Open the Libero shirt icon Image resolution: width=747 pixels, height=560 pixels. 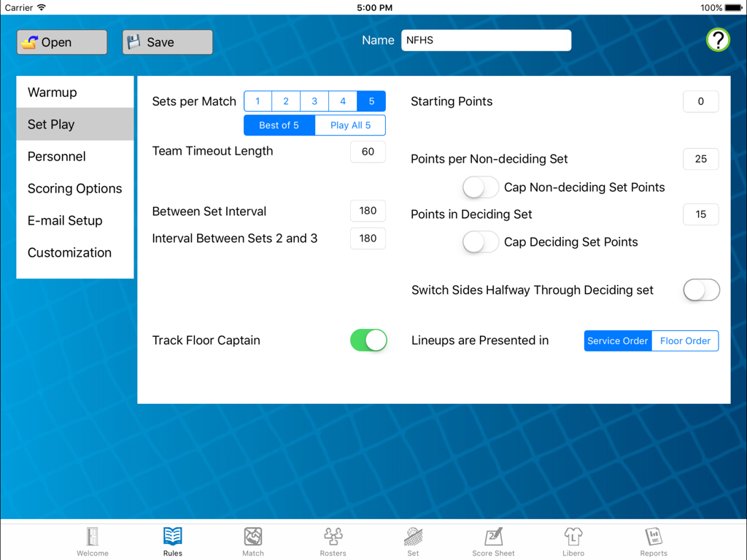[573, 540]
